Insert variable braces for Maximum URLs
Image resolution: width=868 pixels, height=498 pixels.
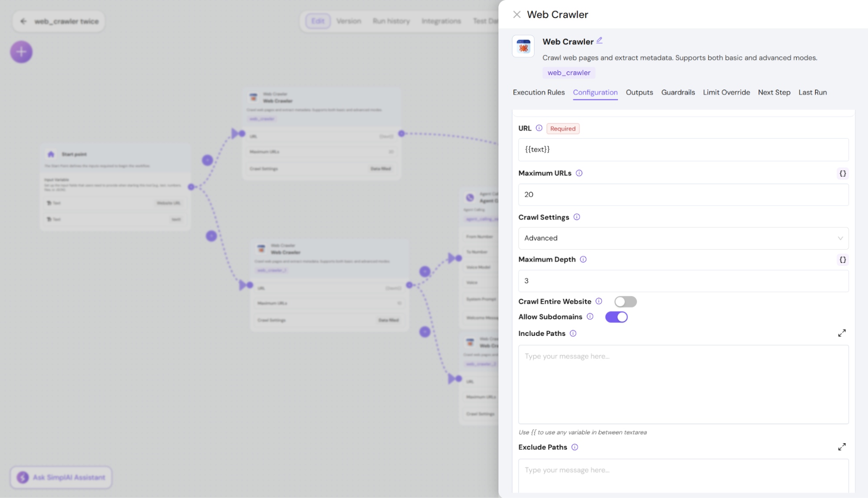coord(842,173)
